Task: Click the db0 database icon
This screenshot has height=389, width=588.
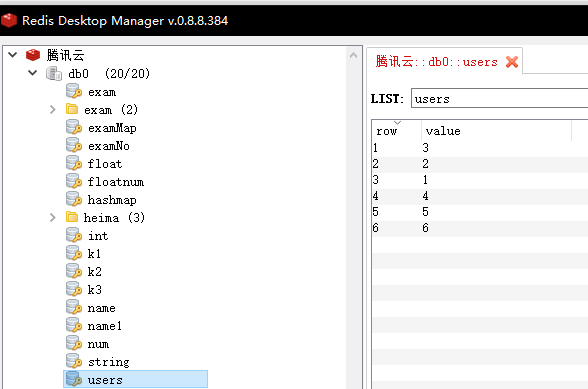Action: (x=54, y=74)
